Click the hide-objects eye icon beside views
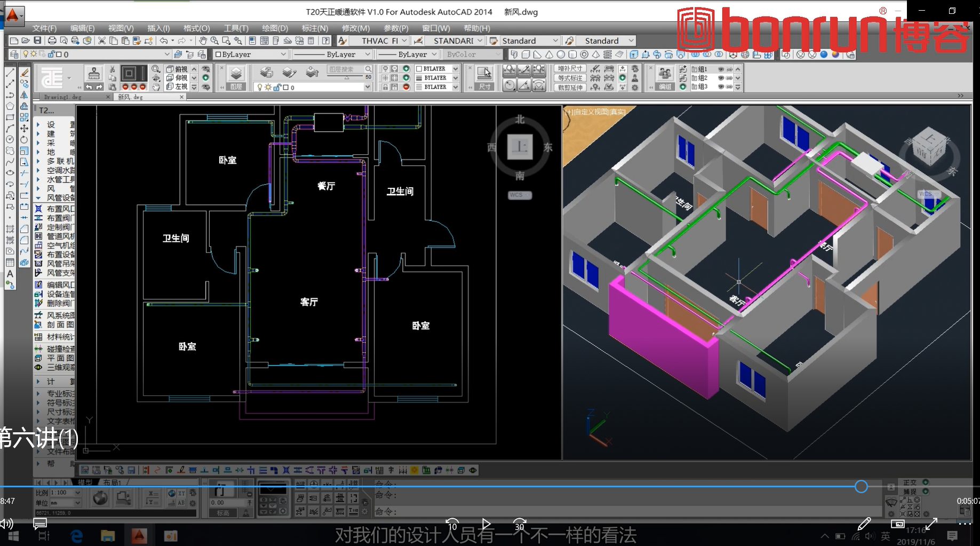Screen dimensions: 980x546 (206, 69)
